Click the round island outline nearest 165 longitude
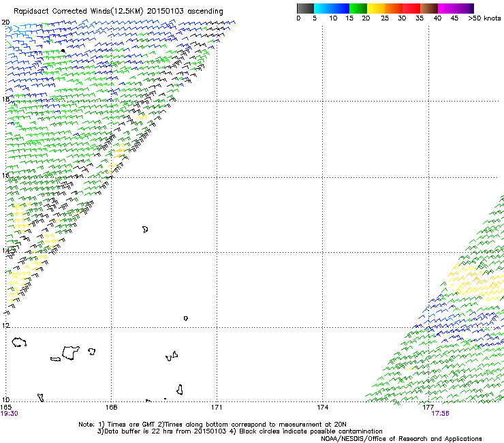Image resolution: width=504 pixels, height=443 pixels. (19, 342)
